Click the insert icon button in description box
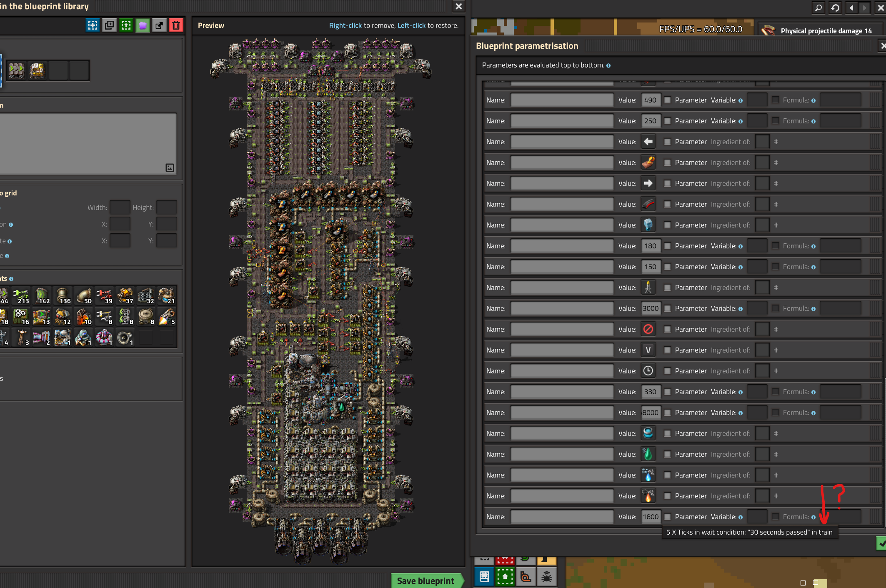886x588 pixels. coord(170,168)
